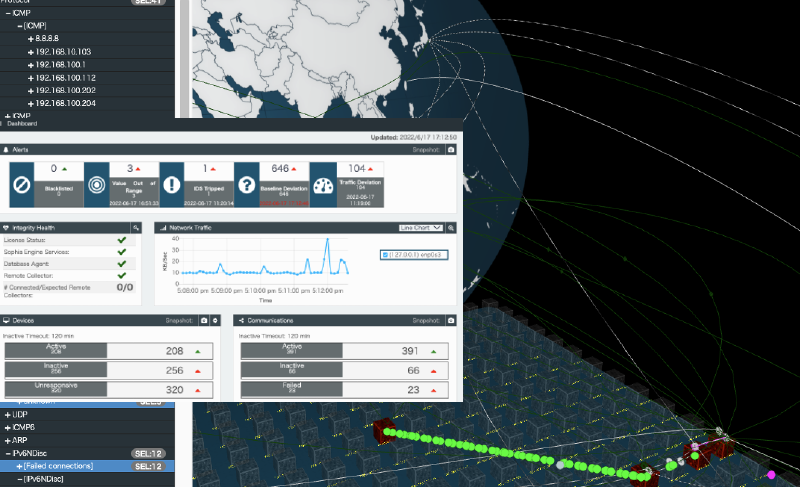Toggle the (127.0.0.1) enp0s3 series checkbox

pyautogui.click(x=387, y=255)
